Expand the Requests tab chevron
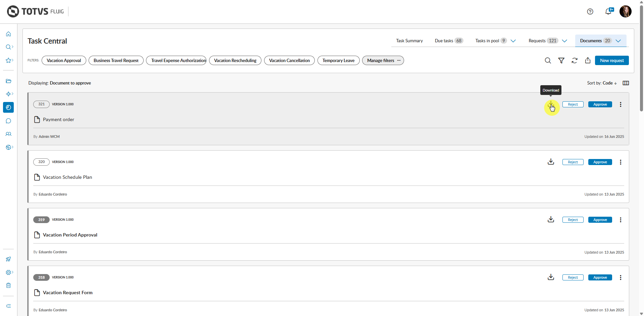This screenshot has width=644, height=316. click(x=564, y=41)
